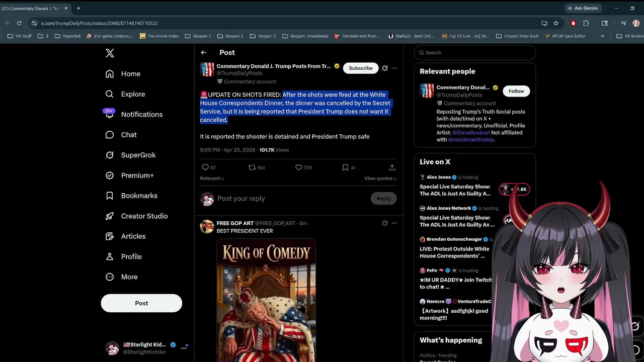
Task: Open Translate text from bookmark
Action: pos(357,36)
